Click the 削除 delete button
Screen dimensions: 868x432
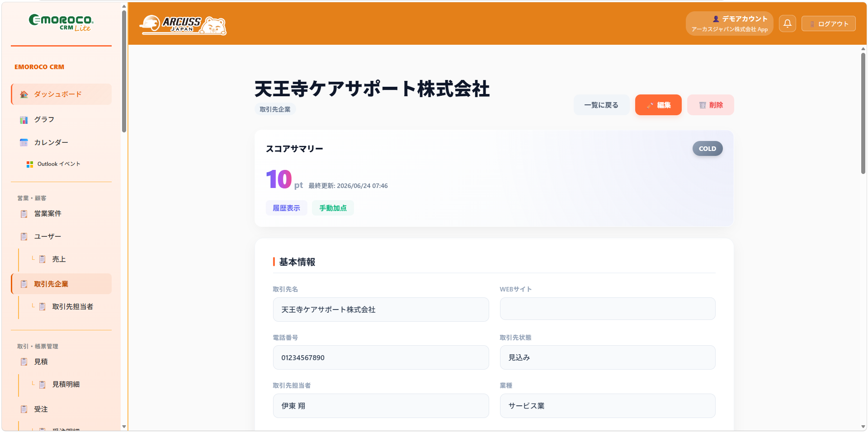pyautogui.click(x=711, y=105)
